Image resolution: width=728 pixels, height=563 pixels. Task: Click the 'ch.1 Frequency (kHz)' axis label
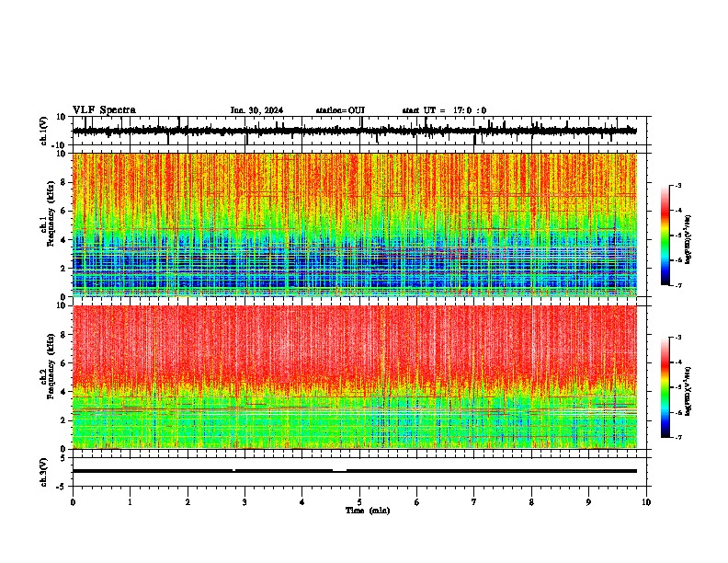(x=48, y=215)
